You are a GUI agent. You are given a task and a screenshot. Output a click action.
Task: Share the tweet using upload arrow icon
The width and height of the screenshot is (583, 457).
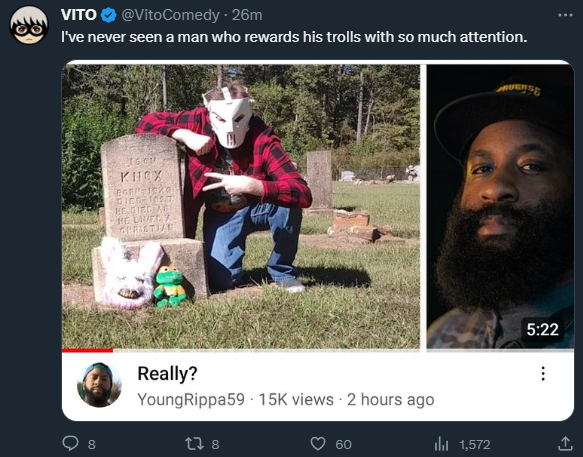point(565,443)
